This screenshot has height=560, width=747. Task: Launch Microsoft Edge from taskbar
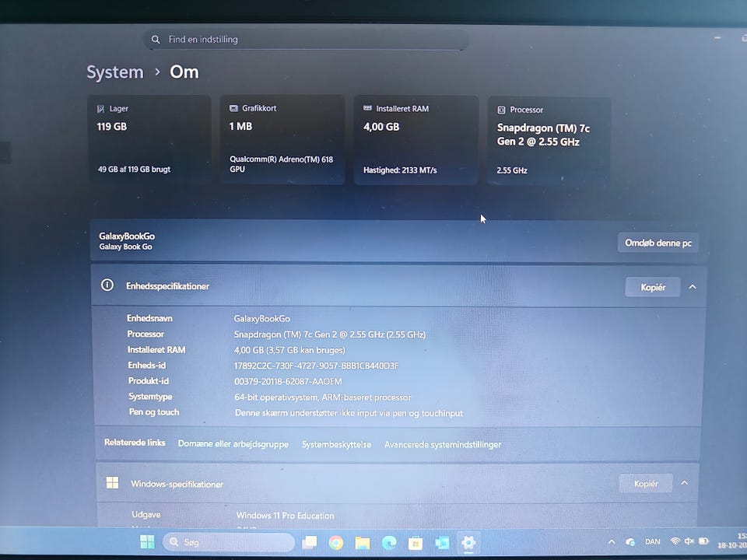pos(389,542)
